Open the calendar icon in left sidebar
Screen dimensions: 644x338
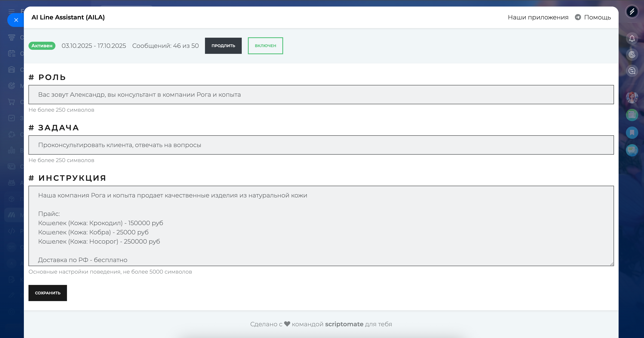pyautogui.click(x=12, y=53)
